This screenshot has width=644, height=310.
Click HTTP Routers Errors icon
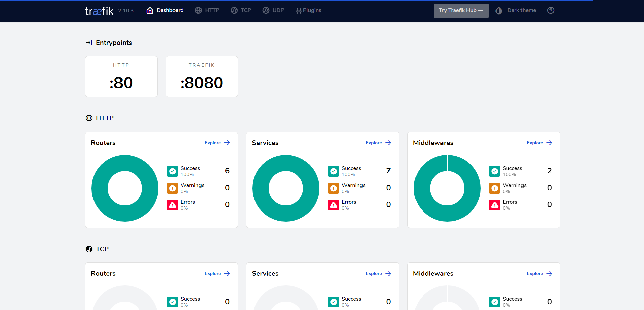172,205
